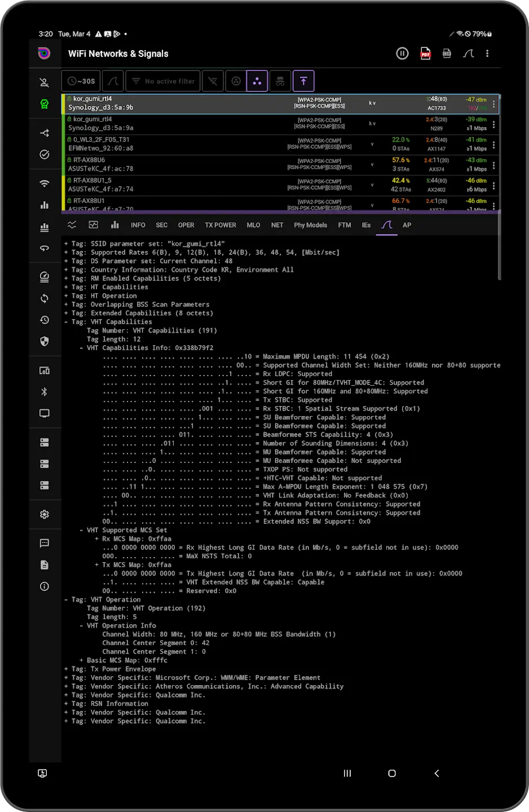529x812 pixels.
Task: Open the circular sync arrows sidebar icon
Action: point(45,298)
